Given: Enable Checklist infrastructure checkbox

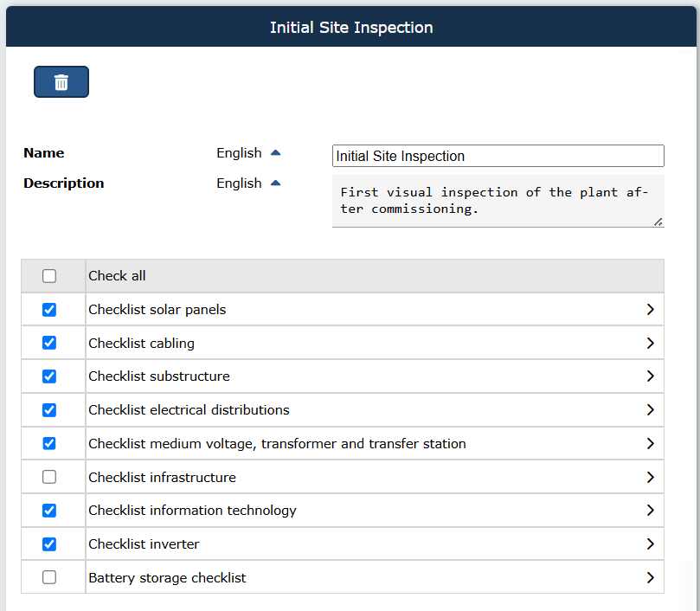Looking at the screenshot, I should click(49, 477).
